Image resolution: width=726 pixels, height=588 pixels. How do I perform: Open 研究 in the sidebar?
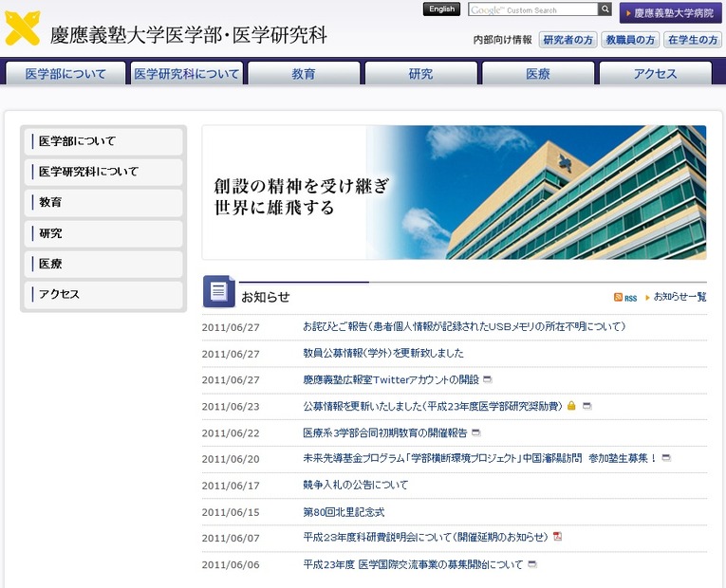click(103, 233)
